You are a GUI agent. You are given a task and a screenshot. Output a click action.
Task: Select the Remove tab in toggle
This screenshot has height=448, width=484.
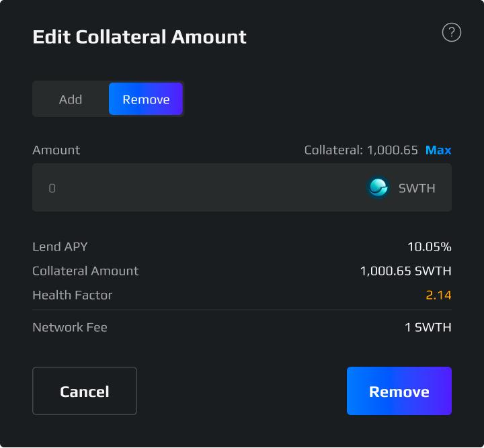(146, 99)
